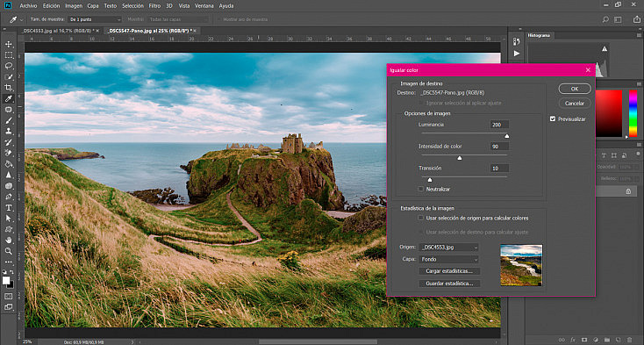Select the Paint Bucket tool

point(8,164)
